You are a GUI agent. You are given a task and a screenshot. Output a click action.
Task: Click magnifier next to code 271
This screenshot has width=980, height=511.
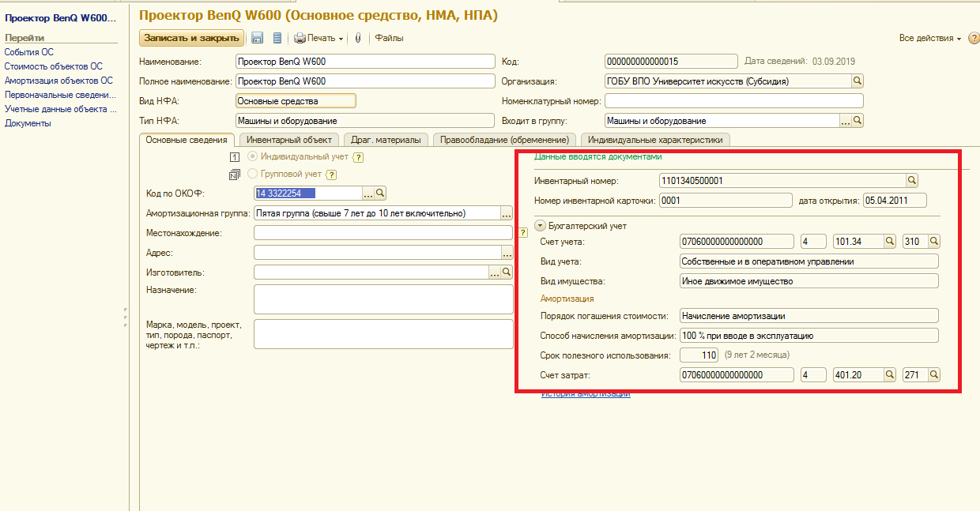pyautogui.click(x=934, y=375)
